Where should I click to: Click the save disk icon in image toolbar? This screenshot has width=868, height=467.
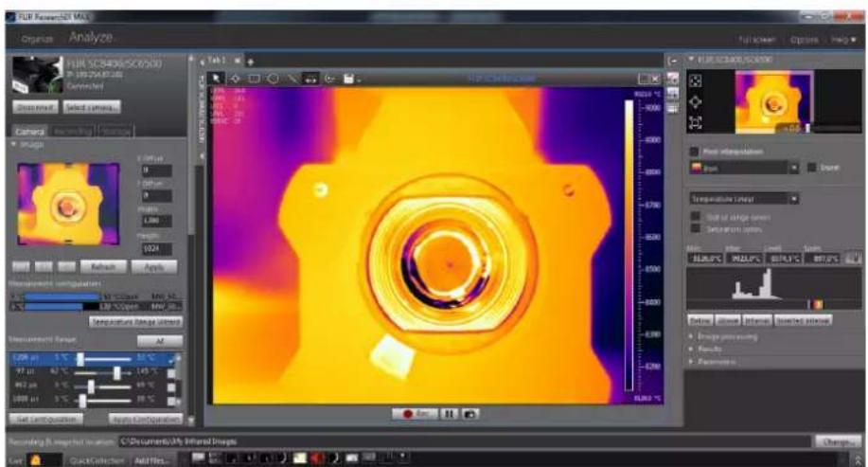[348, 79]
